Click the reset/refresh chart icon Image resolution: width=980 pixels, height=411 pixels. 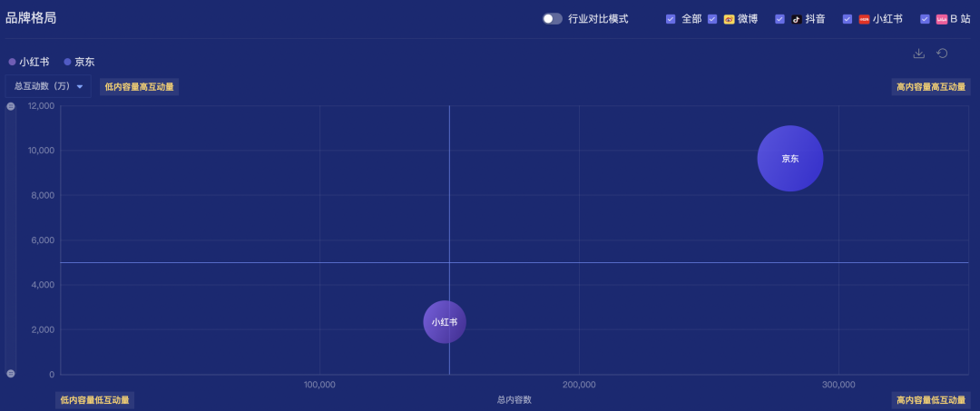point(942,54)
